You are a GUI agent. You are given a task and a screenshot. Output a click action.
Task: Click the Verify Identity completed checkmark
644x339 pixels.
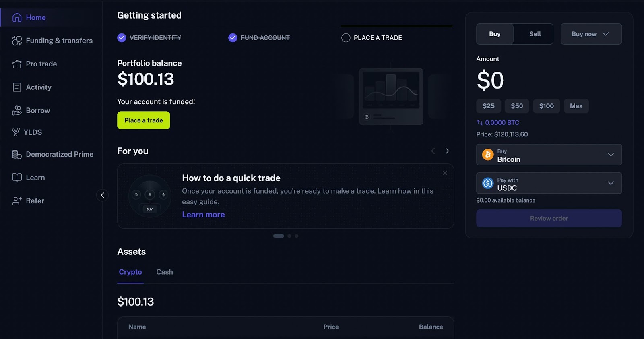pyautogui.click(x=122, y=37)
